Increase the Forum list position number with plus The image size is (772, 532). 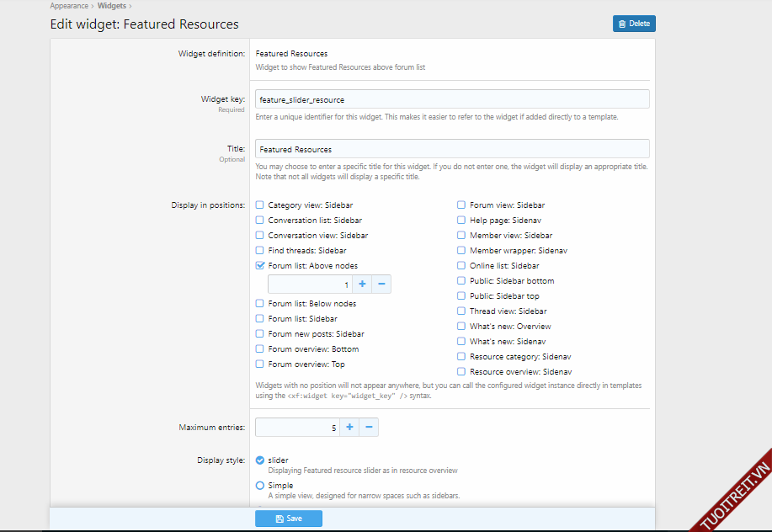click(x=362, y=285)
